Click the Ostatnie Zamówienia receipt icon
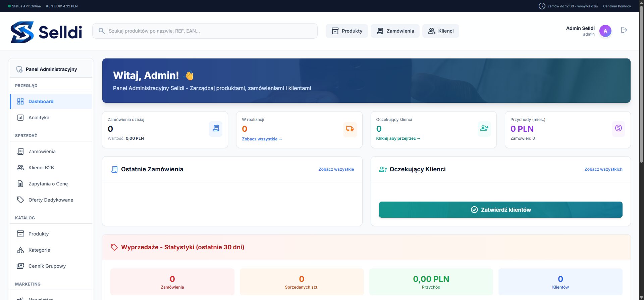This screenshot has height=300, width=644. tap(114, 169)
